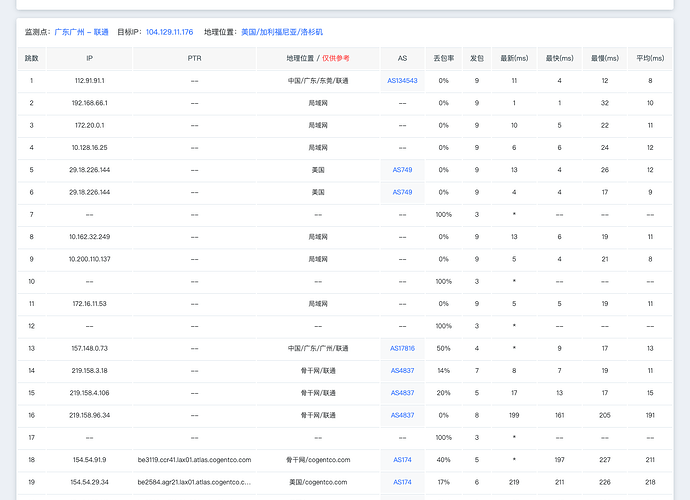
Task: Click hop number 10 cell
Action: coord(31,281)
